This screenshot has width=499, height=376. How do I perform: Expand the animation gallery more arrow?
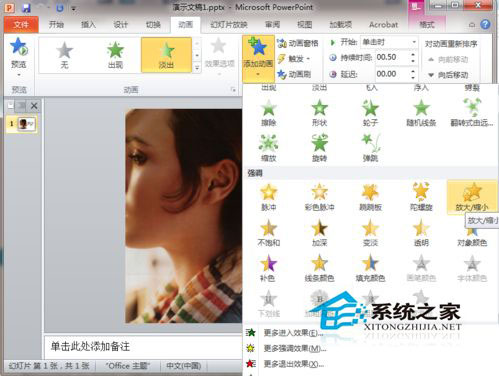point(197,68)
